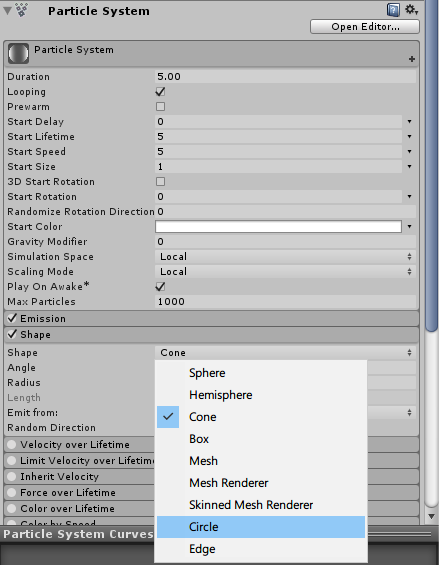This screenshot has height=565, width=439.
Task: Open Start Size mode dropdown arrow
Action: 409,166
